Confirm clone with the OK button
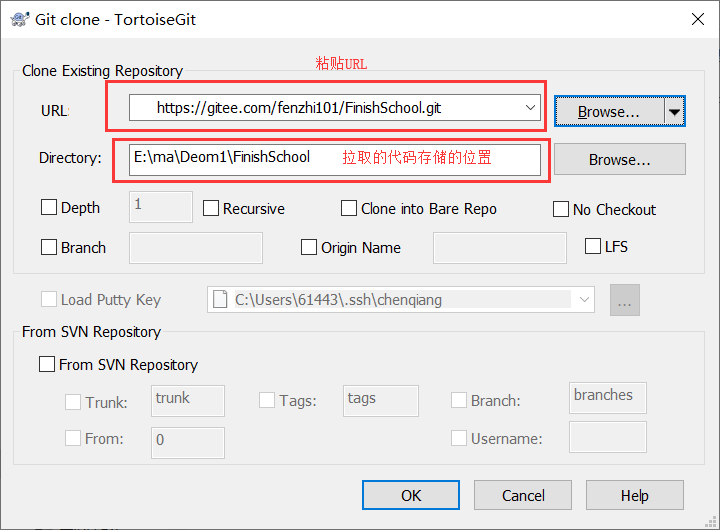The image size is (720, 530). (x=411, y=495)
